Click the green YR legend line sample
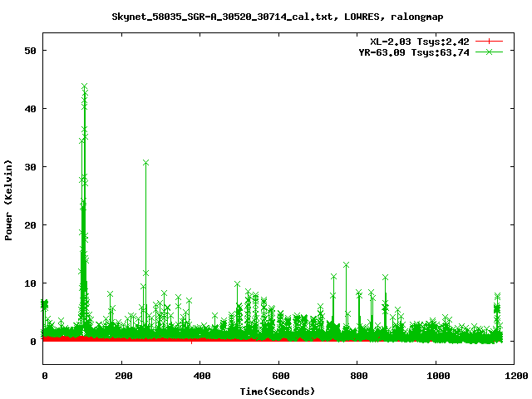This screenshot has width=532, height=399. pyautogui.click(x=489, y=52)
